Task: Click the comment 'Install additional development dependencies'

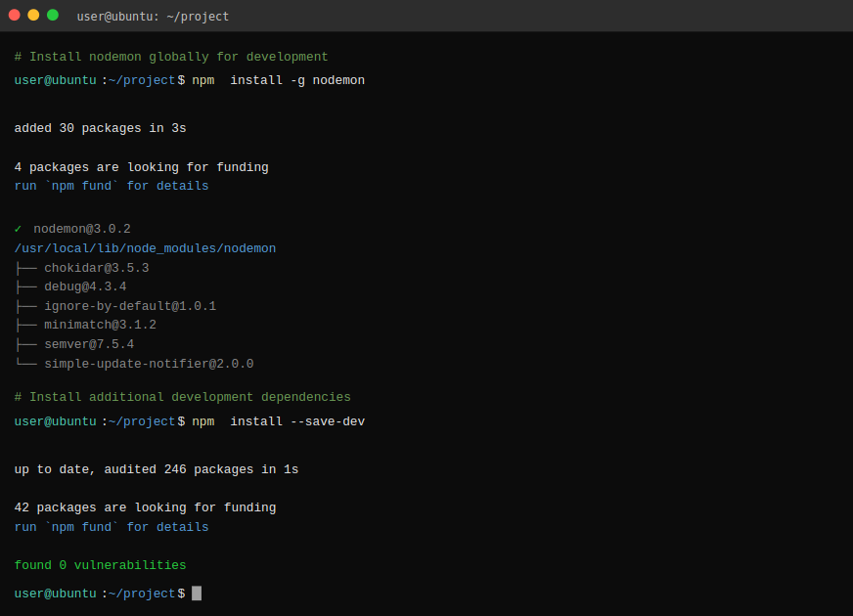Action: pos(182,397)
